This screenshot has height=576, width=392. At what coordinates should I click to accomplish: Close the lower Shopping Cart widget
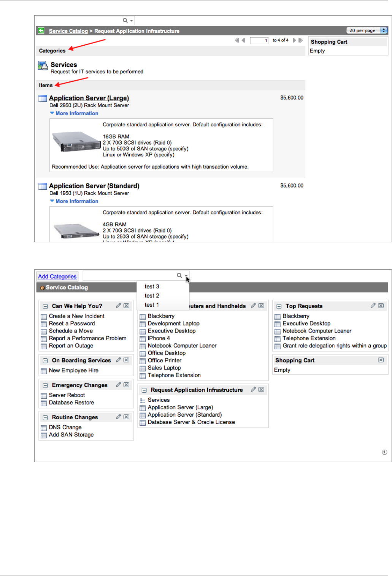(381, 360)
